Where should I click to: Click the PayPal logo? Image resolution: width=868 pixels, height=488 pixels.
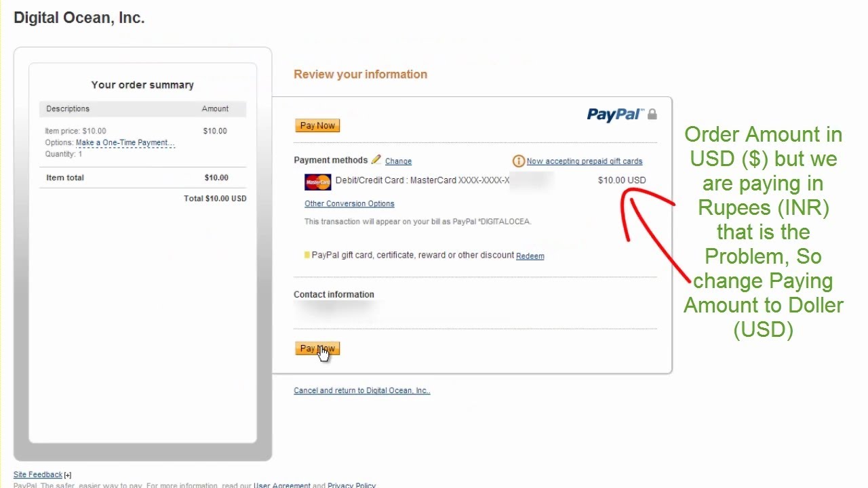[614, 115]
